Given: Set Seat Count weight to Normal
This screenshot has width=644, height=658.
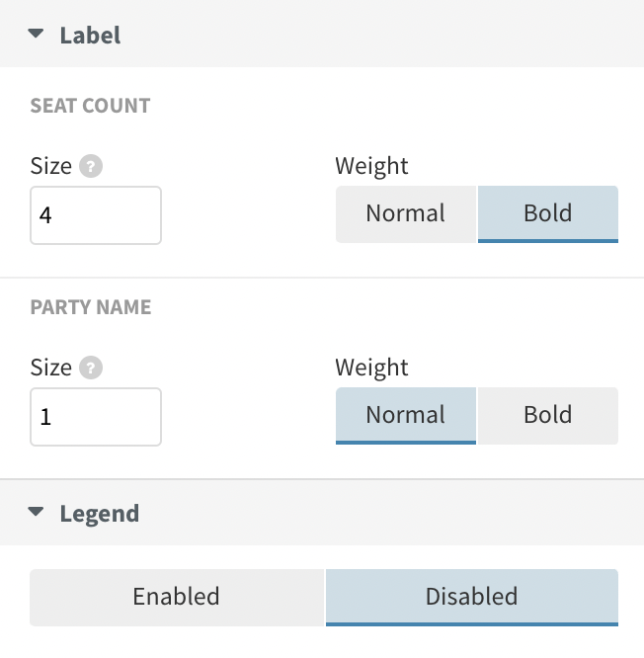Looking at the screenshot, I should tap(406, 214).
